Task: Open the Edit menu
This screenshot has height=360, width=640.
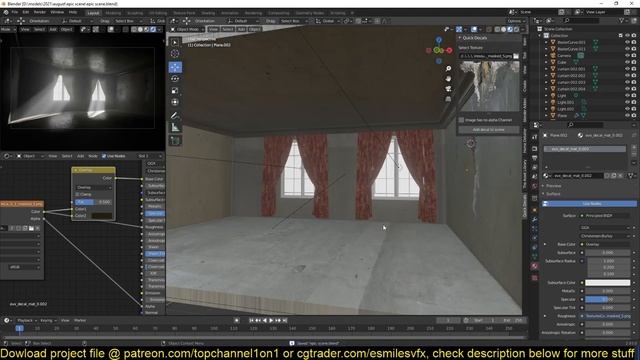Action: [x=26, y=12]
